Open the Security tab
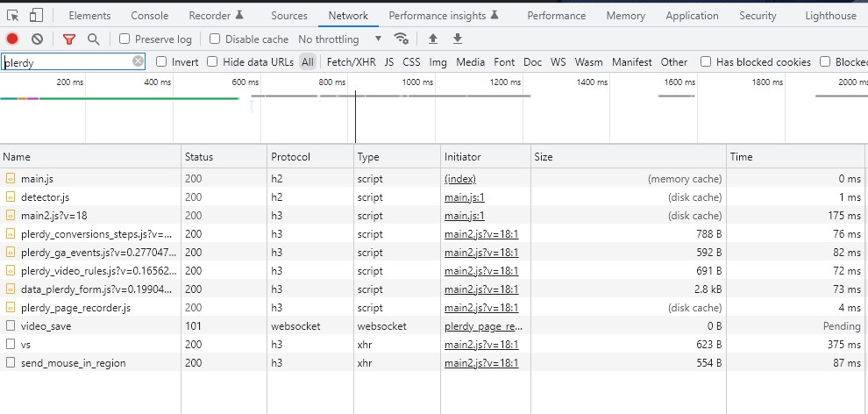The width and height of the screenshot is (868, 414). coord(758,16)
